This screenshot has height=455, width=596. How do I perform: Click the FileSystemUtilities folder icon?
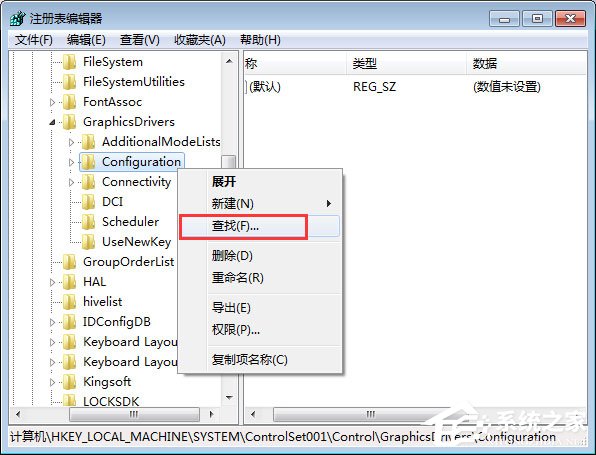tap(70, 82)
